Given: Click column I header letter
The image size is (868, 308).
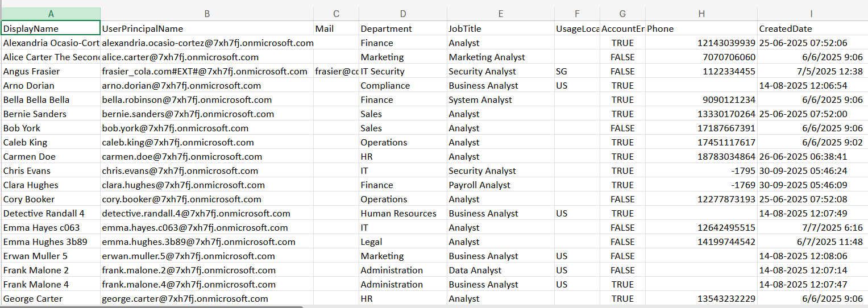Looking at the screenshot, I should [811, 14].
